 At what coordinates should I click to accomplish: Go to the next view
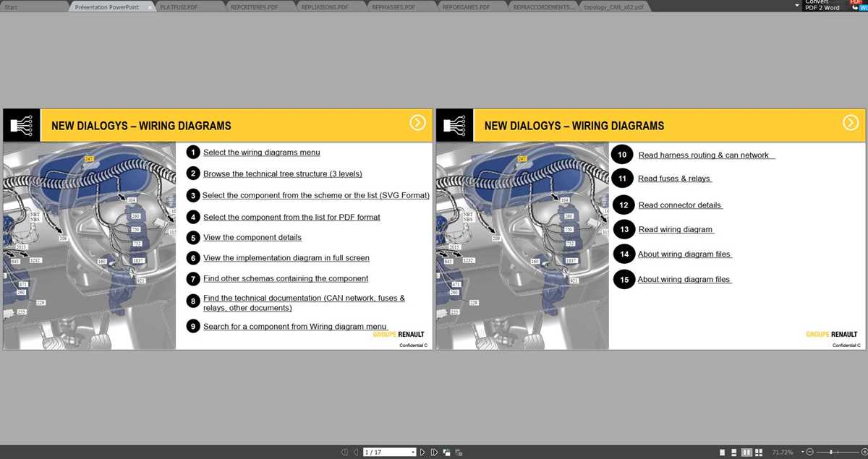click(459, 452)
